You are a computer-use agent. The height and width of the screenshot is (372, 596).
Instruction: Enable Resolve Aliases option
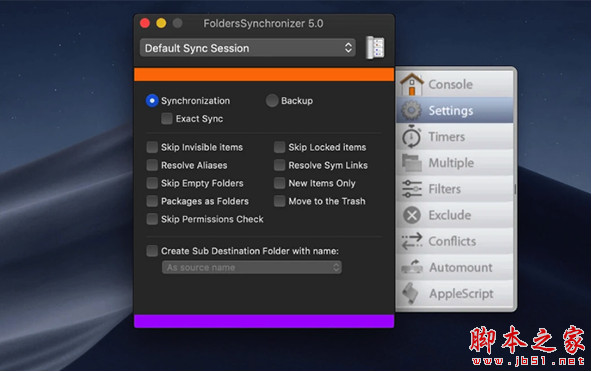(x=152, y=165)
